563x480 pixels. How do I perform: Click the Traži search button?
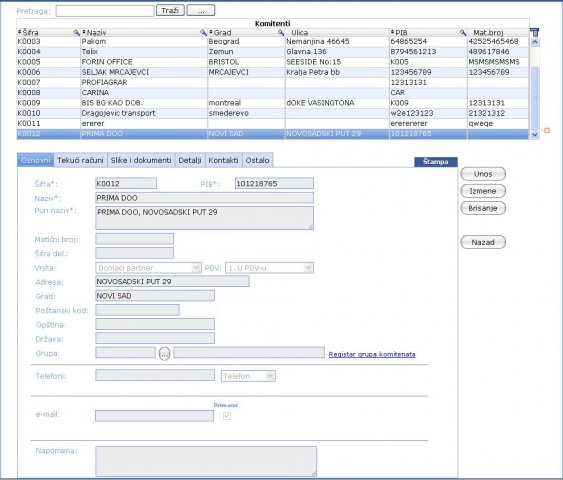170,10
